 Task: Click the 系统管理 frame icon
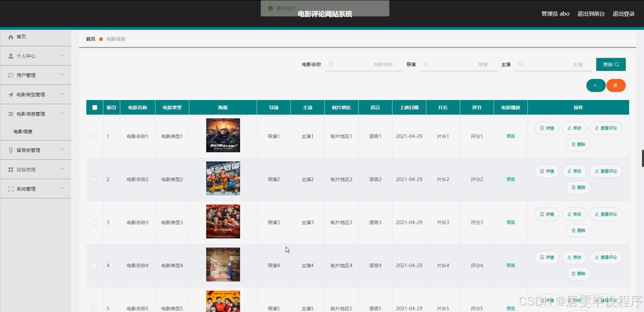point(11,189)
